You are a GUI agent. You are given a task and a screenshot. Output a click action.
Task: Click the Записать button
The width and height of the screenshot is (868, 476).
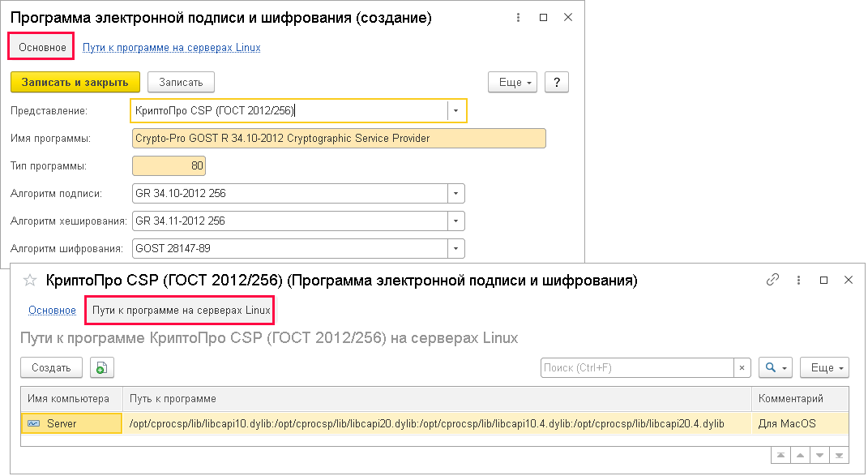[181, 83]
